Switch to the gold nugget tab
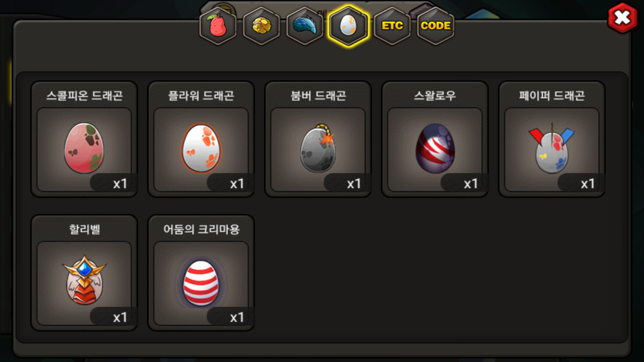The image size is (644, 362). tap(261, 26)
